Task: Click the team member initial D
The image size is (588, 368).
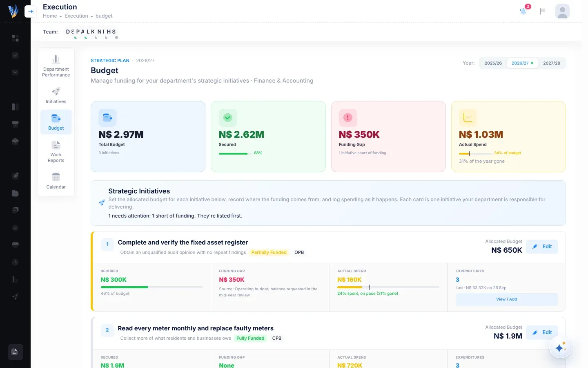Action: click(x=68, y=31)
